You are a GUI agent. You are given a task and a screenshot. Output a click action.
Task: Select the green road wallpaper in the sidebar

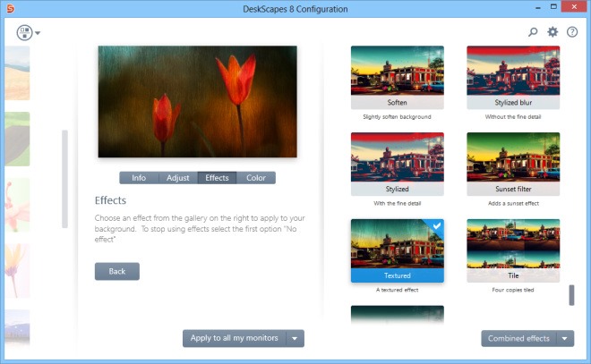(x=17, y=139)
